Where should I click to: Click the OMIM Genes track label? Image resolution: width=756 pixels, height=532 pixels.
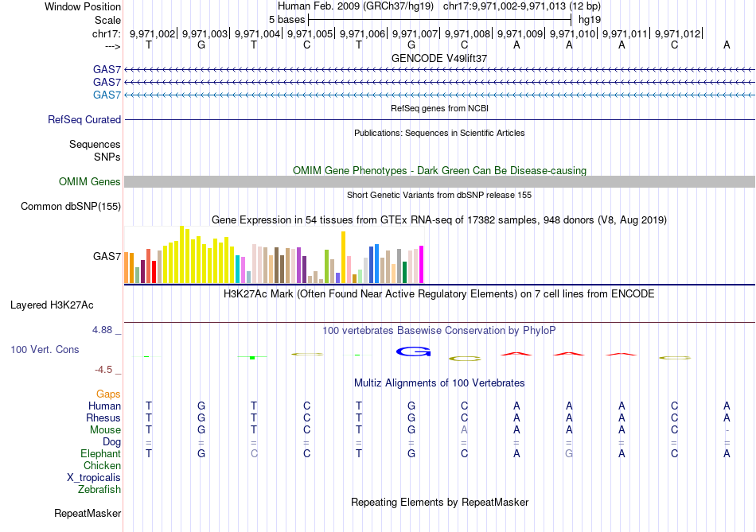tap(90, 181)
